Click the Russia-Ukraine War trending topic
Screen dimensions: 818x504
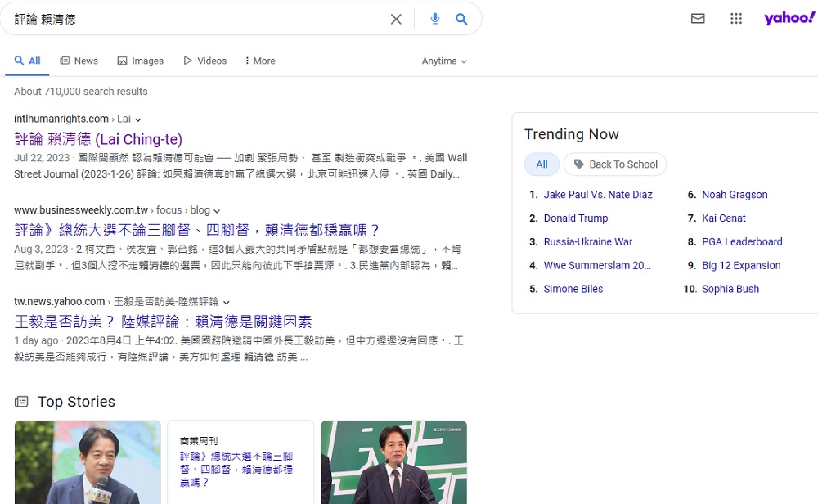click(587, 242)
